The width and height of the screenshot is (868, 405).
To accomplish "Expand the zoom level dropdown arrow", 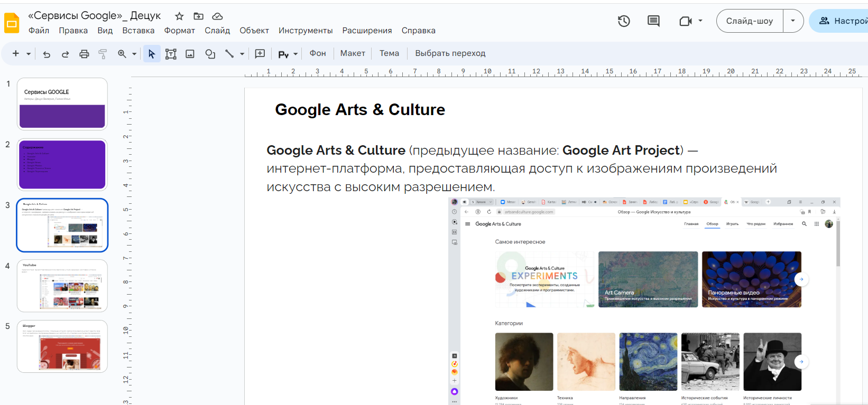I will pos(134,54).
